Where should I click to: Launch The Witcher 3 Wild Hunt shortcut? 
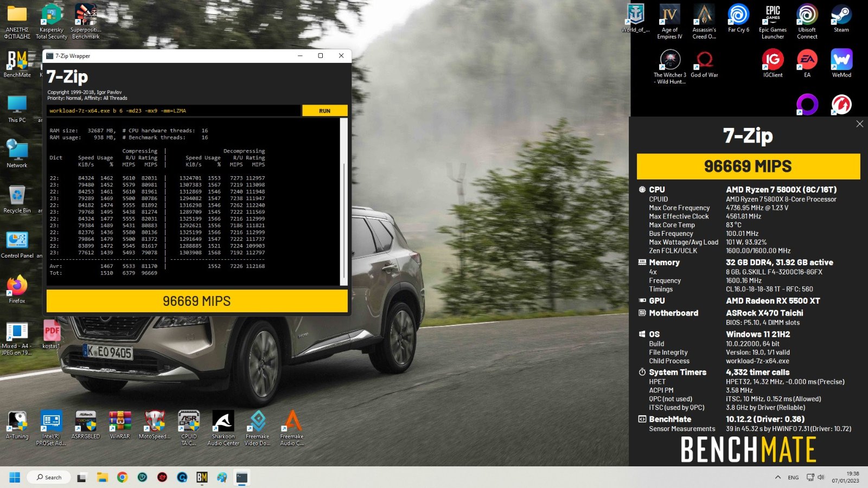[x=670, y=67]
